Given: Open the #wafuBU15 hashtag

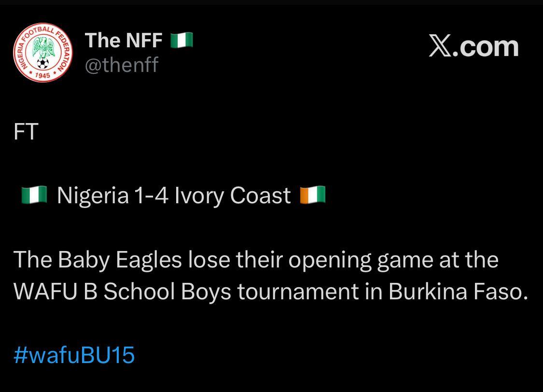Looking at the screenshot, I should [x=74, y=356].
